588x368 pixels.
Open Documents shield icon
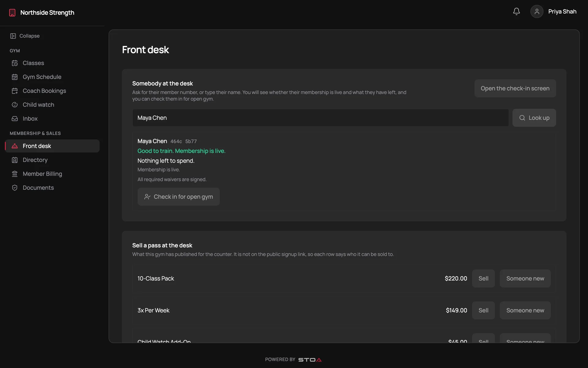pyautogui.click(x=15, y=188)
